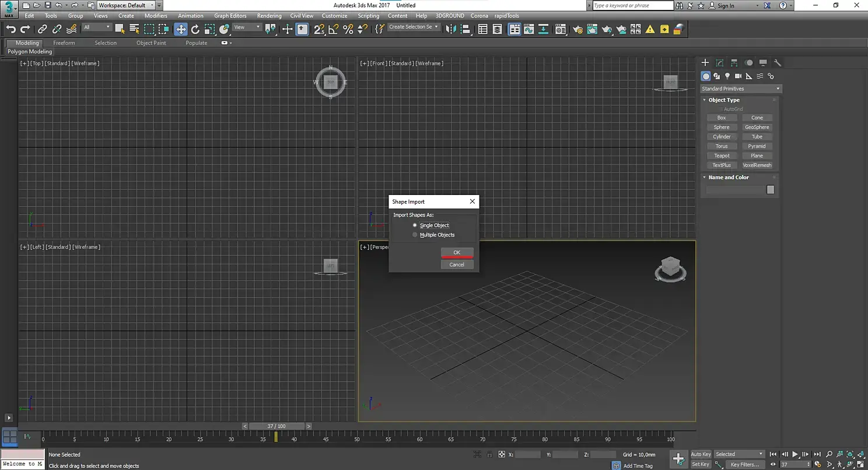Screen dimensions: 868x470
Task: Toggle the Auto Key button
Action: click(x=701, y=454)
